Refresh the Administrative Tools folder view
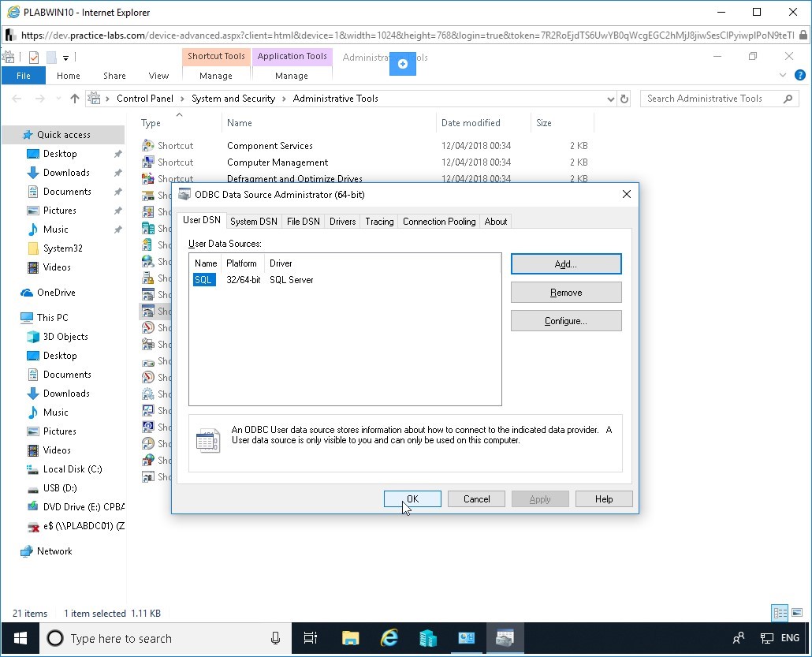Viewport: 812px width, 657px height. point(624,99)
